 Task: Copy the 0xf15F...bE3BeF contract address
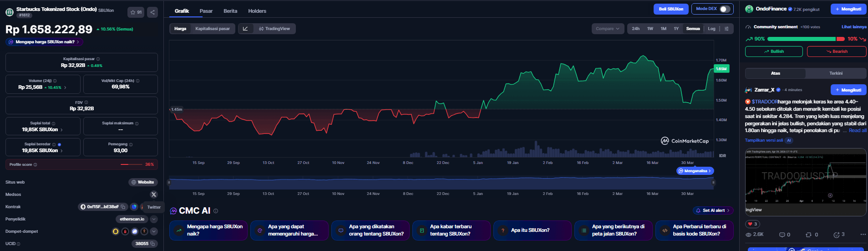(x=123, y=207)
